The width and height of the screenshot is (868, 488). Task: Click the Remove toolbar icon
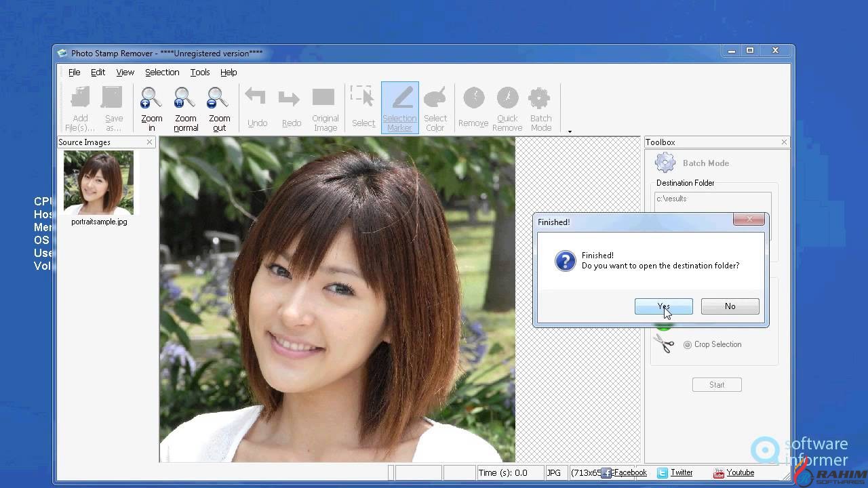tap(474, 98)
